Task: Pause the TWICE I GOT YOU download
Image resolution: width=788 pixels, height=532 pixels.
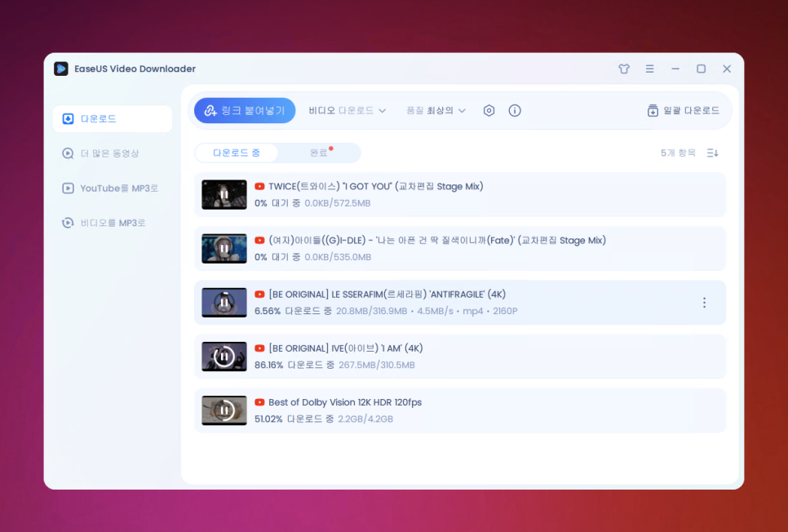Action: coord(224,194)
